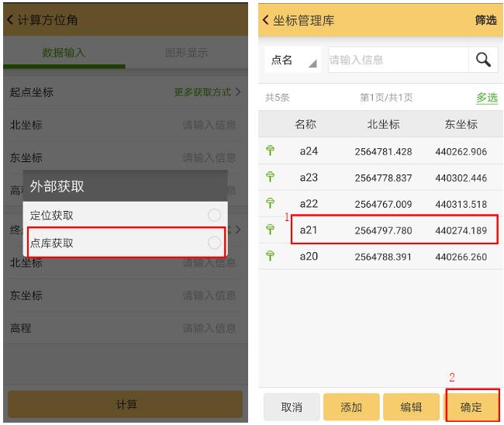The width and height of the screenshot is (504, 425).
Task: Click the 确定 button
Action: pos(471,407)
